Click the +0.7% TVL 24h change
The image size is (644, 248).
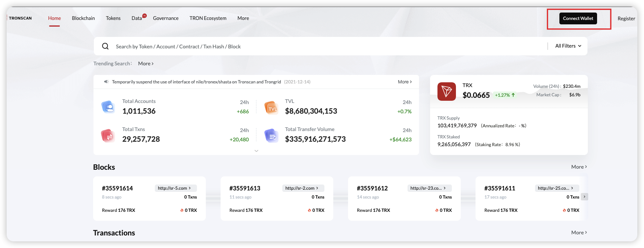[x=405, y=111]
